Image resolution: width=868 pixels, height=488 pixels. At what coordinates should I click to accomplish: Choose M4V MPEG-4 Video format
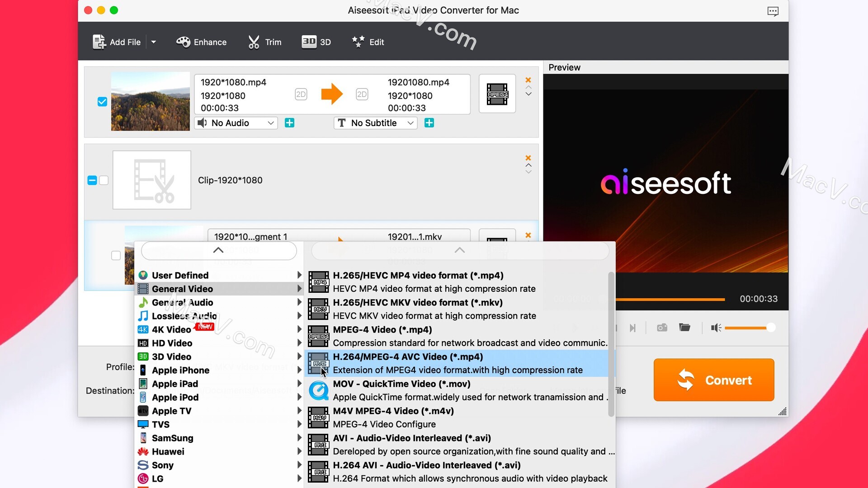point(457,418)
